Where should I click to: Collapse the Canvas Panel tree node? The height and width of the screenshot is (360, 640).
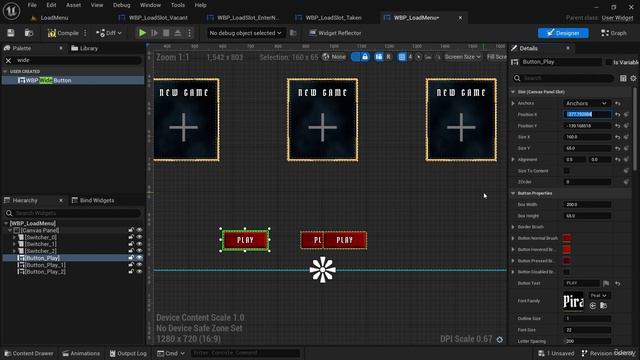pyautogui.click(x=10, y=231)
